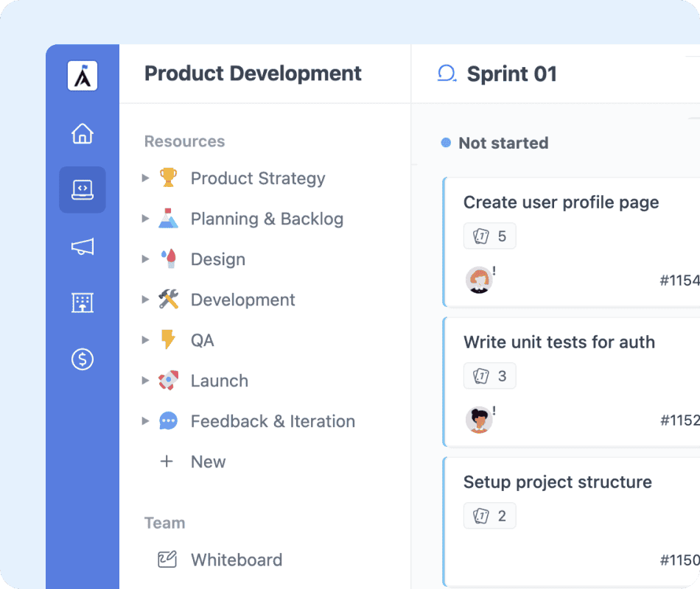700x589 pixels.
Task: Click the app logo in the sidebar
Action: (83, 76)
